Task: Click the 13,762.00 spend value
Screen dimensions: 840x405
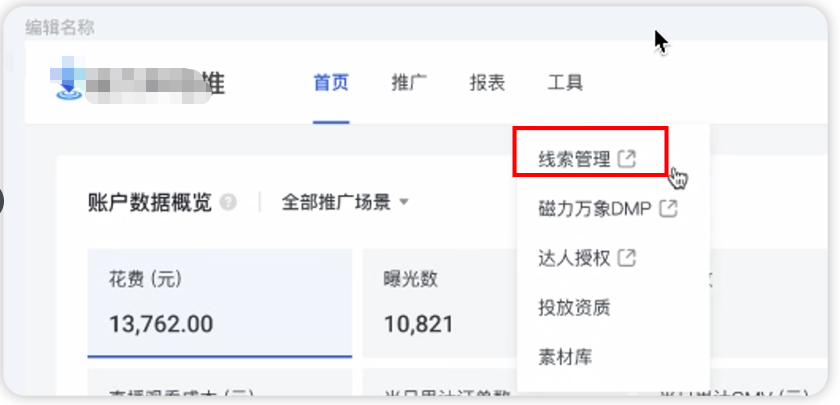Action: click(x=161, y=324)
